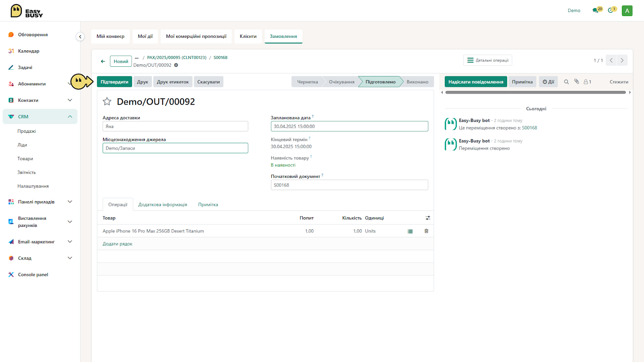This screenshot has width=644, height=362.
Task: Click the S00168 link in chatter message
Action: coord(529,128)
